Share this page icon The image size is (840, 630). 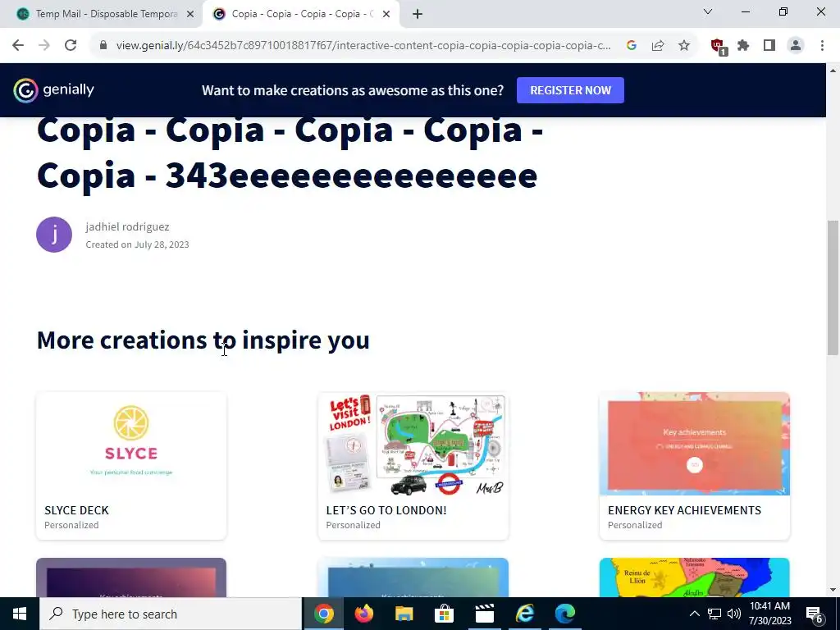(x=658, y=46)
